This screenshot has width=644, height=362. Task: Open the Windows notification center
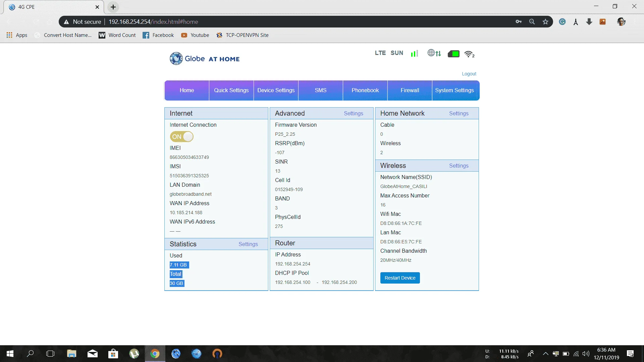pos(630,354)
